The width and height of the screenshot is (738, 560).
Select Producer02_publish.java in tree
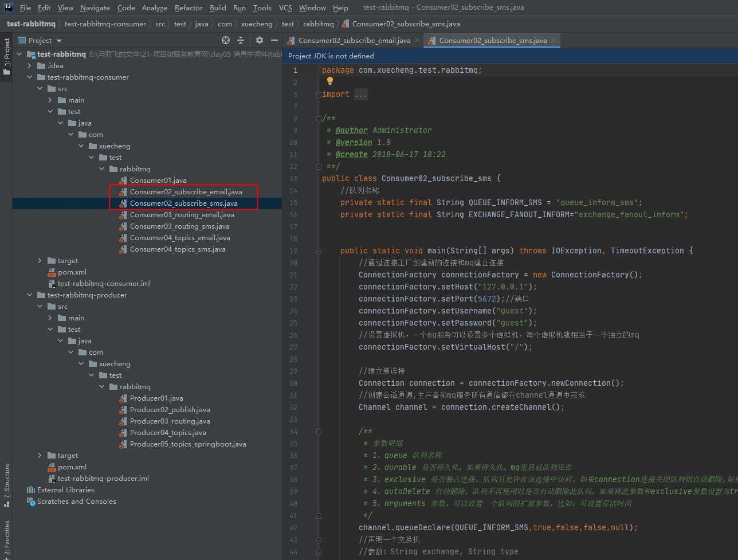(170, 410)
